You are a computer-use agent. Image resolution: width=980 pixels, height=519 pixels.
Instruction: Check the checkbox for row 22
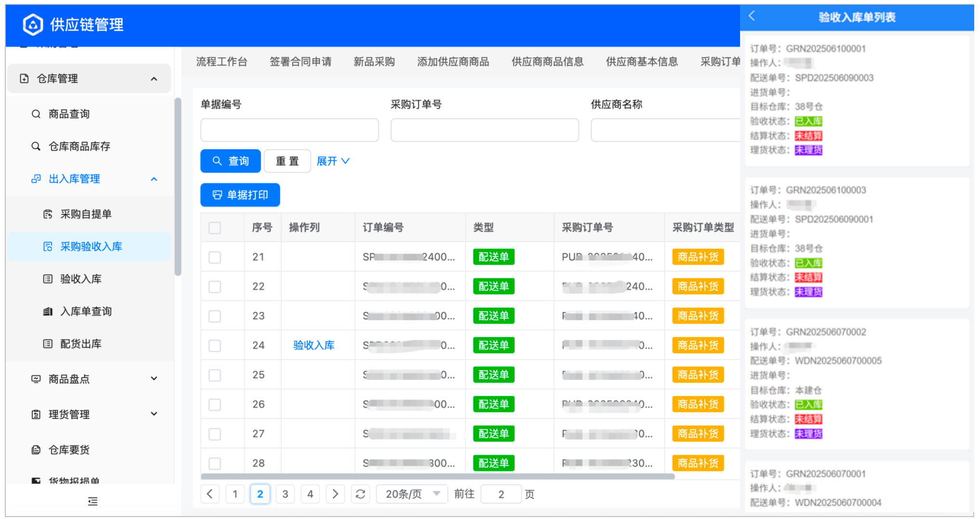(x=215, y=287)
